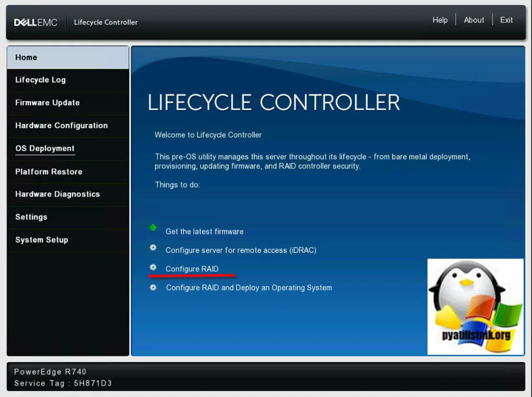The image size is (532, 397).
Task: Click the Service Tag : 5H871D3 text
Action: point(63,383)
